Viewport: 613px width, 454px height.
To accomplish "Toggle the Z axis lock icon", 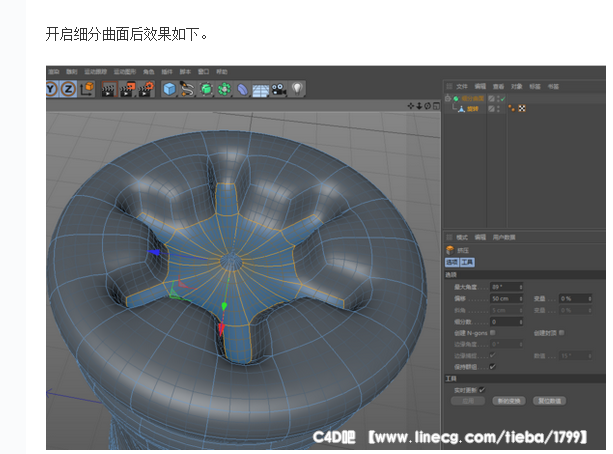I will 68,89.
